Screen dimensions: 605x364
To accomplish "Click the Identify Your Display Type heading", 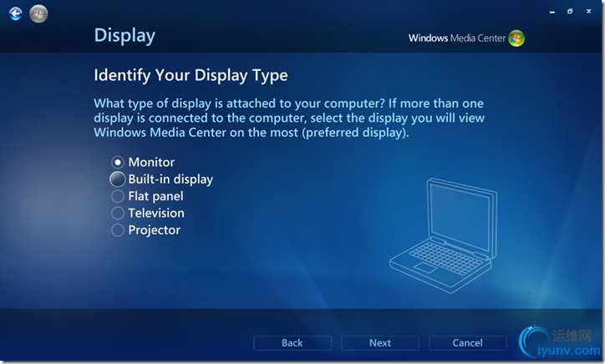I will [x=191, y=76].
